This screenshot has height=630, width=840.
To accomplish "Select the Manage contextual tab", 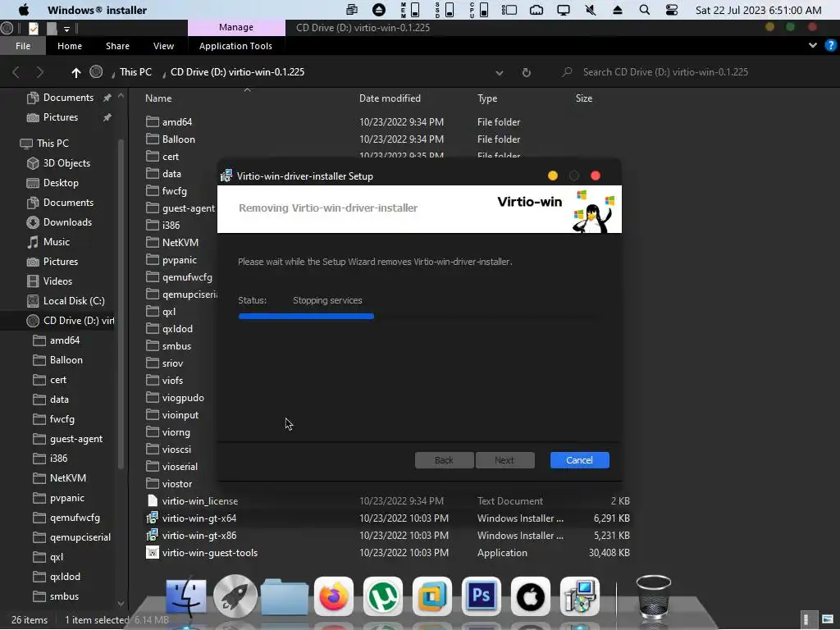I will pyautogui.click(x=236, y=27).
